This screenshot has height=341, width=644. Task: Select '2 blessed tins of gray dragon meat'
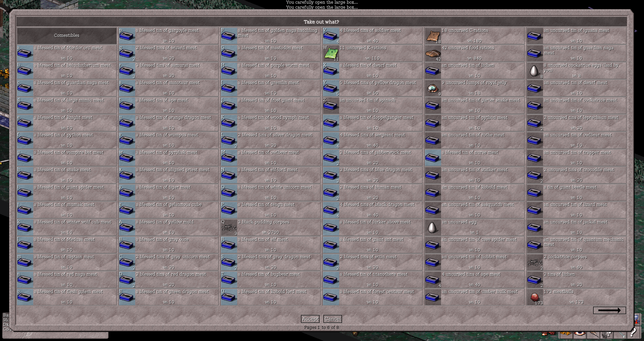271,262
